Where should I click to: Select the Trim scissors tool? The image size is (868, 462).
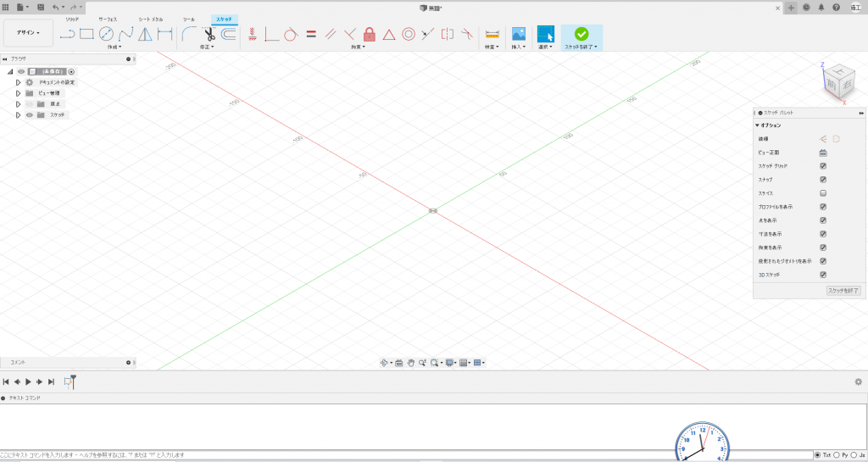[209, 34]
